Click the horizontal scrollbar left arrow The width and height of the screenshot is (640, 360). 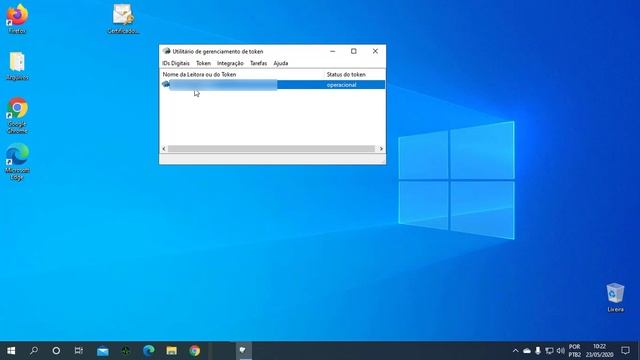pos(164,149)
